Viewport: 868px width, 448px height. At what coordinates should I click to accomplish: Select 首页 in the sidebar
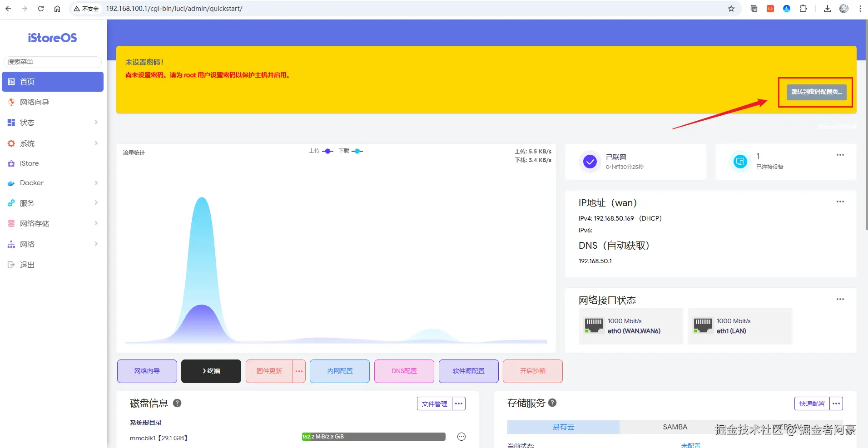[x=53, y=82]
